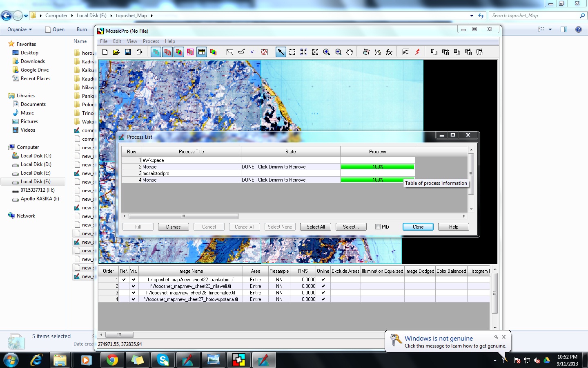Click the 100% green progress bar
The image size is (588, 368).
click(x=377, y=166)
